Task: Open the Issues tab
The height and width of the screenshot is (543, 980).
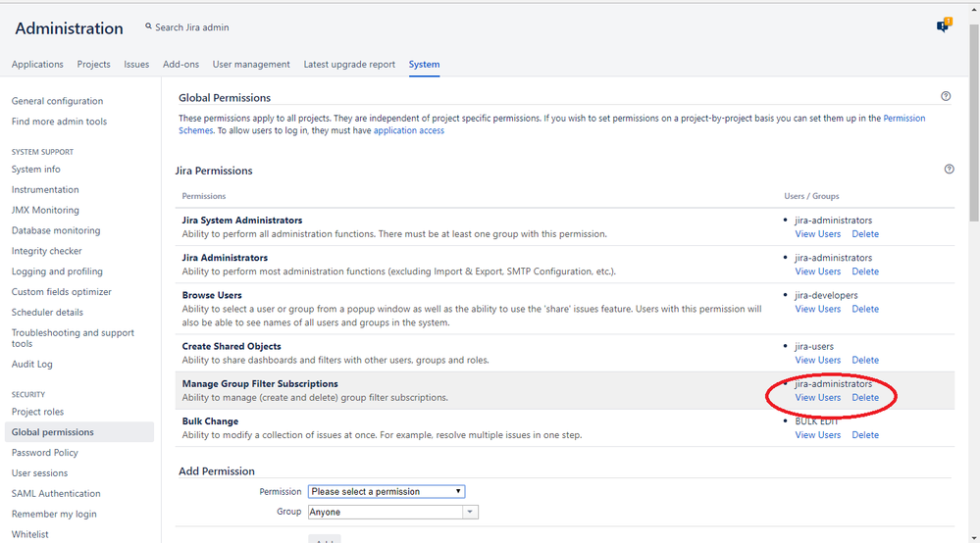Action: pos(136,65)
